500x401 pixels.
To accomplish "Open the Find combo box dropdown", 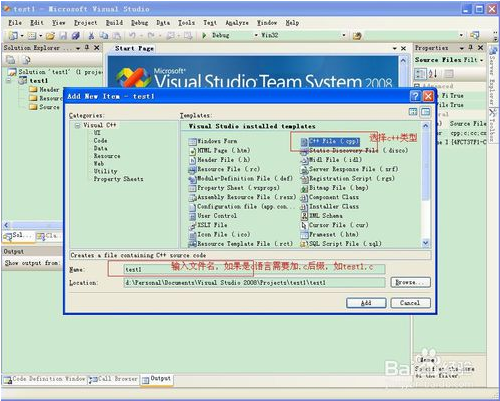I will pos(461,35).
